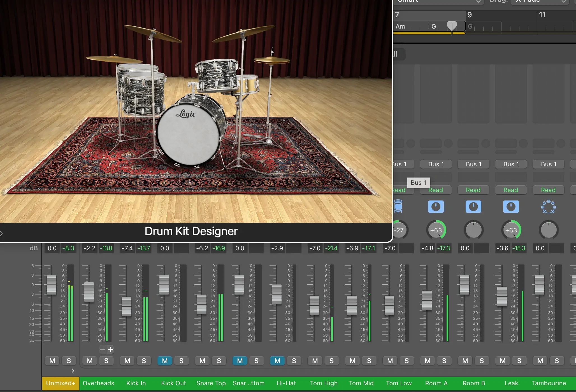Viewport: 576px width, 392px height.
Task: Unmute the Kick Out channel
Action: (165, 361)
